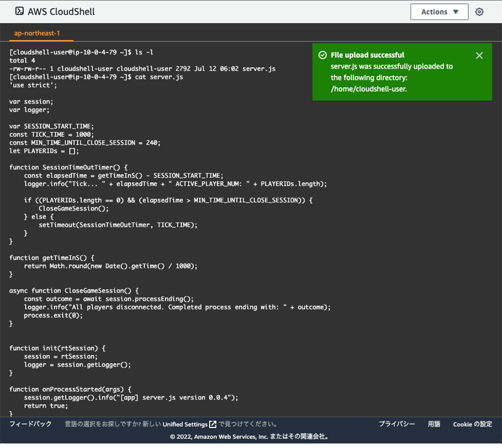Screen dimensions: 502x448
Task: Click the 'const TICK_TIME = 1000;' line
Action: coord(52,134)
